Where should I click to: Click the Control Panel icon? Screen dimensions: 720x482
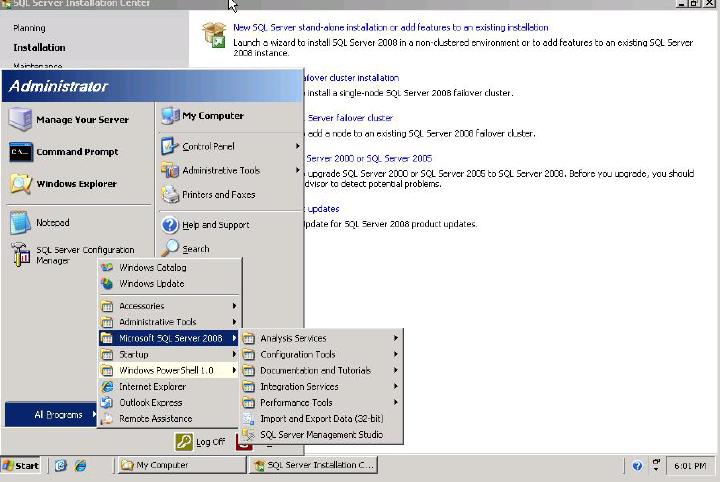[169, 146]
